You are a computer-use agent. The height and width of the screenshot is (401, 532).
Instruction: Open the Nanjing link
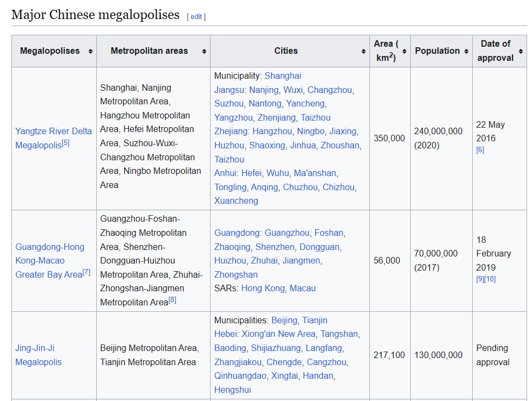click(x=264, y=90)
